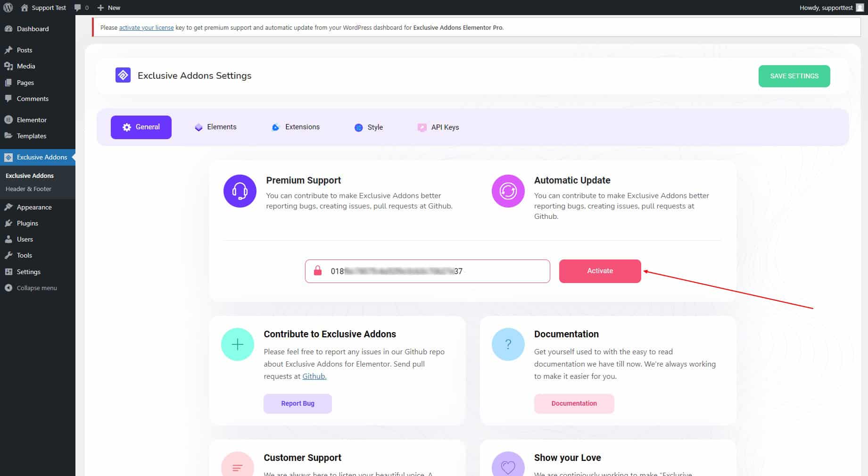This screenshot has width=868, height=476.
Task: Click the Customer Support heading
Action: coord(302,458)
